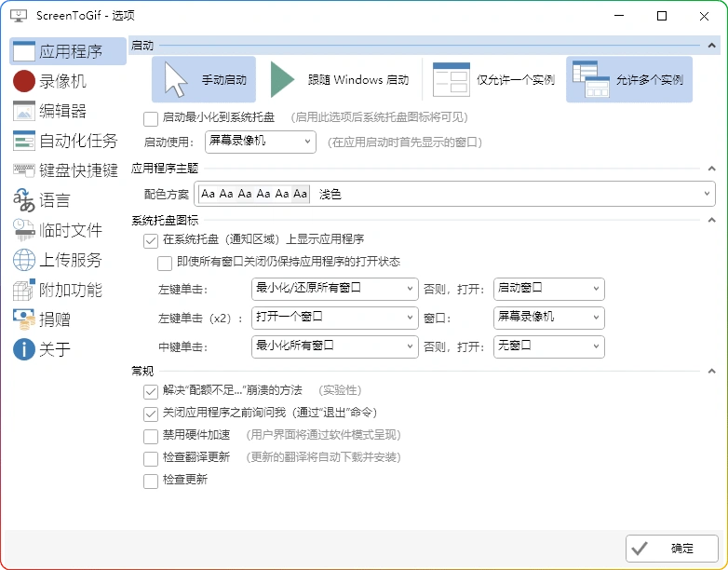Check 即使所有窗口关闭仍保持应用程序的打开状态
Screen dimensions: 728x570
coord(165,264)
